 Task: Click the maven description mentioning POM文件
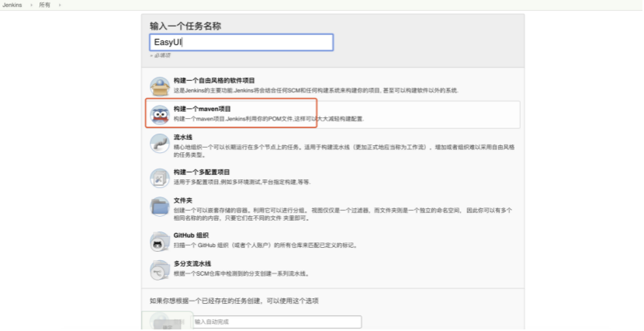(x=268, y=119)
